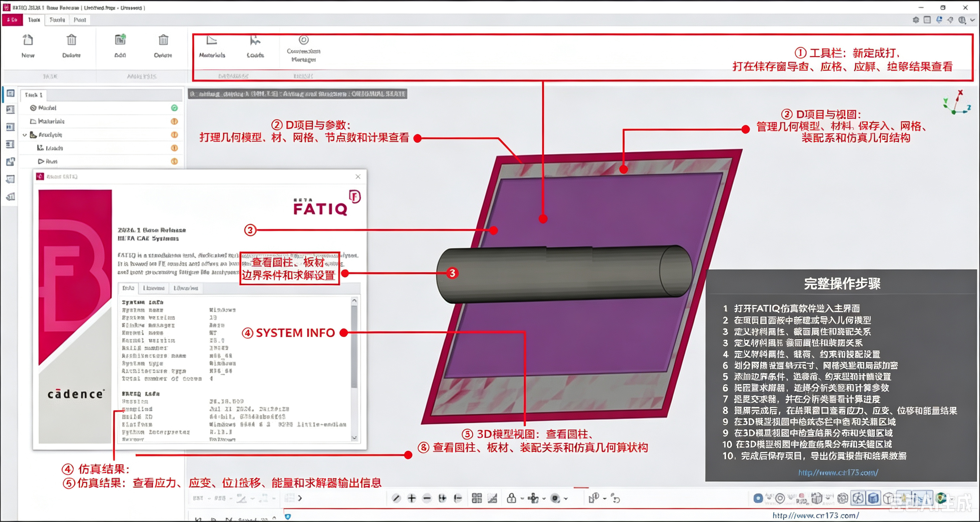Click the chart image icon beside the grid icon
980x522 pixels.
[x=493, y=498]
